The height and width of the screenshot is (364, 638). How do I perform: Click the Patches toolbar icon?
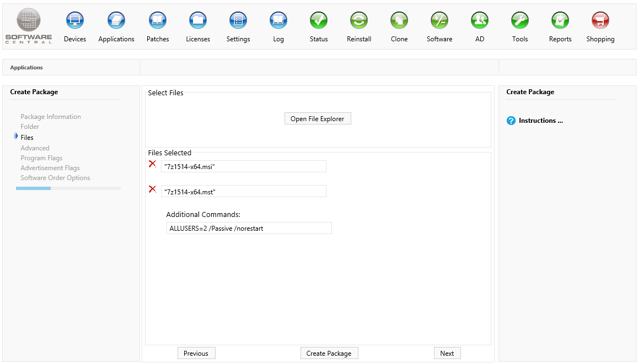(158, 21)
